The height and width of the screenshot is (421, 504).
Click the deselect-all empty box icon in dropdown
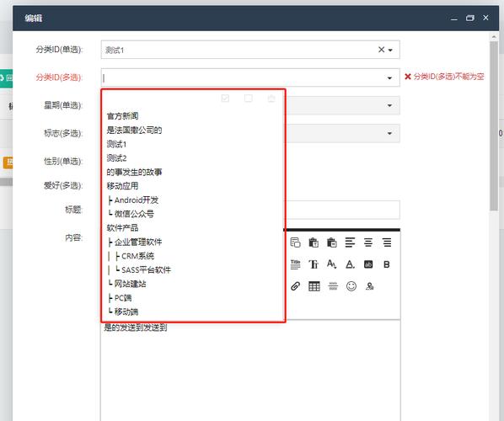pyautogui.click(x=248, y=98)
